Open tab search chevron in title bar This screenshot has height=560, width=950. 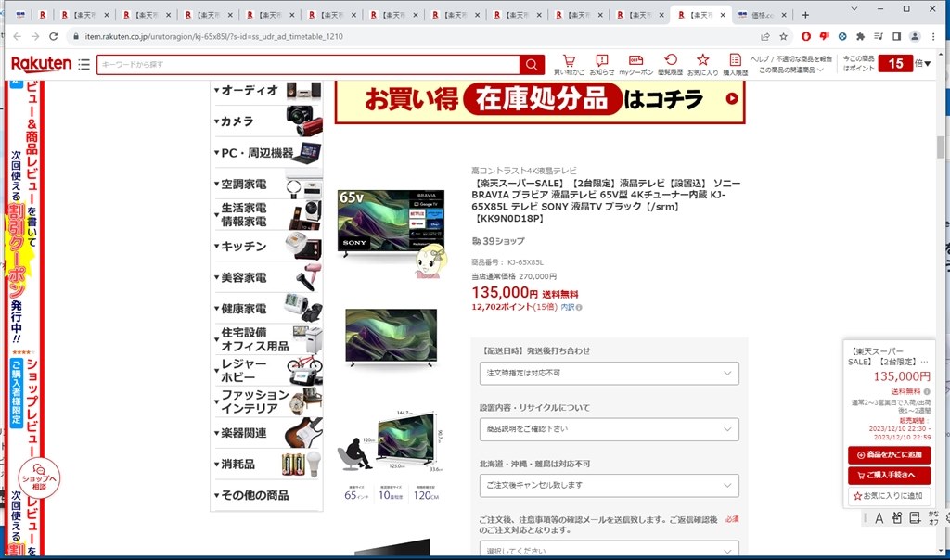pyautogui.click(x=854, y=8)
